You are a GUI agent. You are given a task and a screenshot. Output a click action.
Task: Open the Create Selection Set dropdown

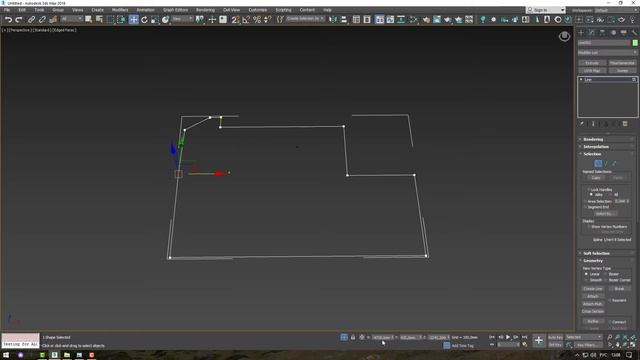(x=305, y=19)
